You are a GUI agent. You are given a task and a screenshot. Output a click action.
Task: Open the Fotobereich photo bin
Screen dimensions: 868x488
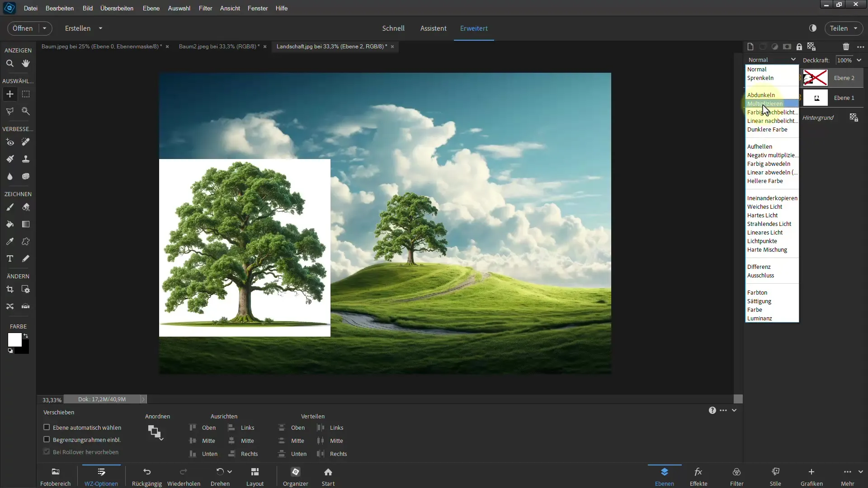(x=56, y=476)
